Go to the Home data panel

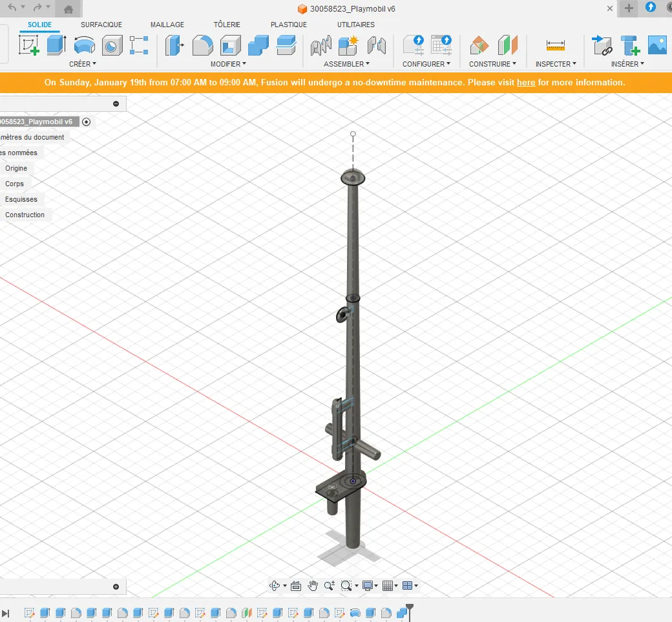68,8
